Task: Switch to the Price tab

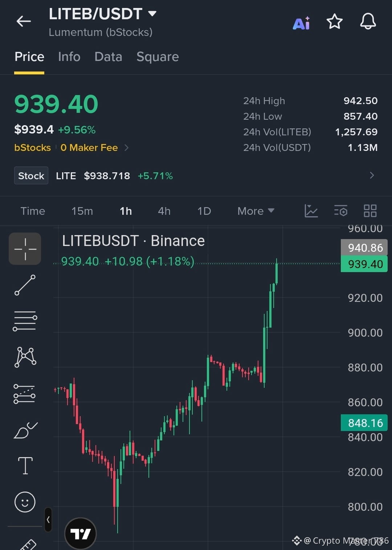Action: point(29,57)
